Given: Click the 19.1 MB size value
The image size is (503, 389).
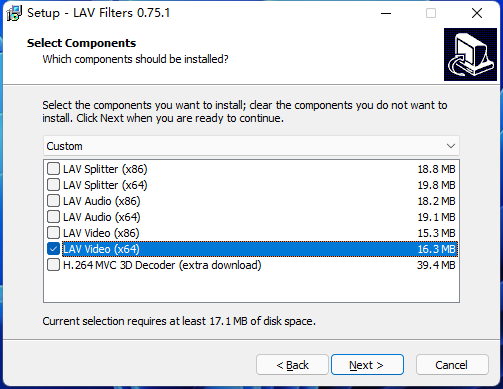Looking at the screenshot, I should 436,217.
